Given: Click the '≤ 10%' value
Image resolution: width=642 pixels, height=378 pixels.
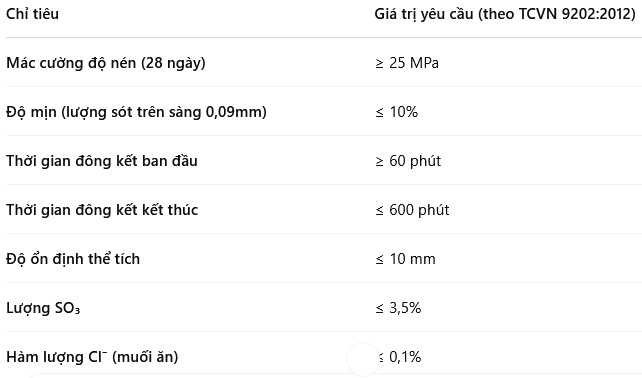Looking at the screenshot, I should click(397, 112).
